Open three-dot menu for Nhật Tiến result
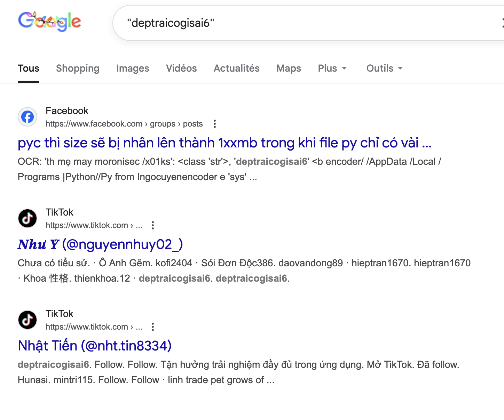Screen dimensions: 504x420 [x=153, y=327]
